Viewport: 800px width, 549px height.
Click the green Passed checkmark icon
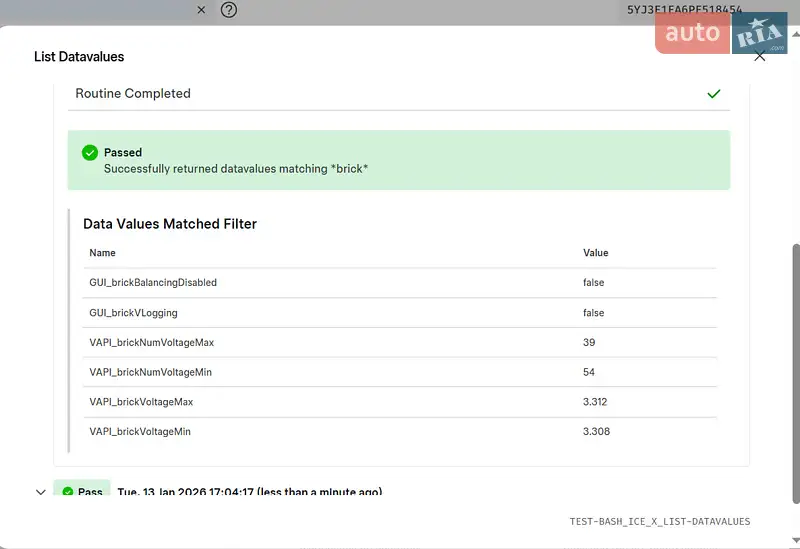click(90, 153)
